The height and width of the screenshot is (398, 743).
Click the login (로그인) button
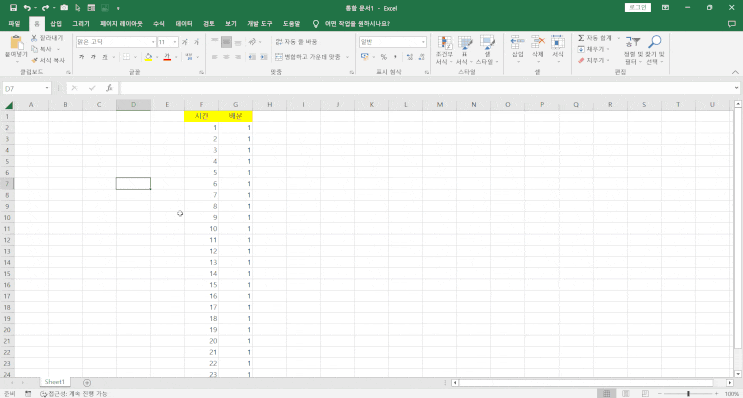[638, 8]
